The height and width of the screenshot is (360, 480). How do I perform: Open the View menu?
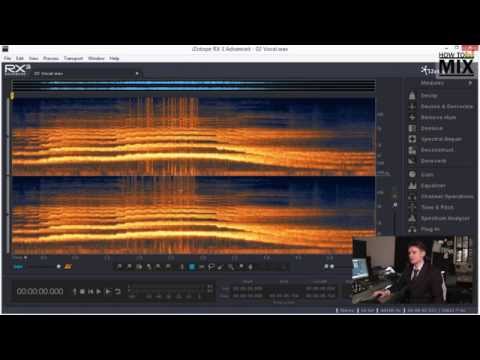point(33,58)
